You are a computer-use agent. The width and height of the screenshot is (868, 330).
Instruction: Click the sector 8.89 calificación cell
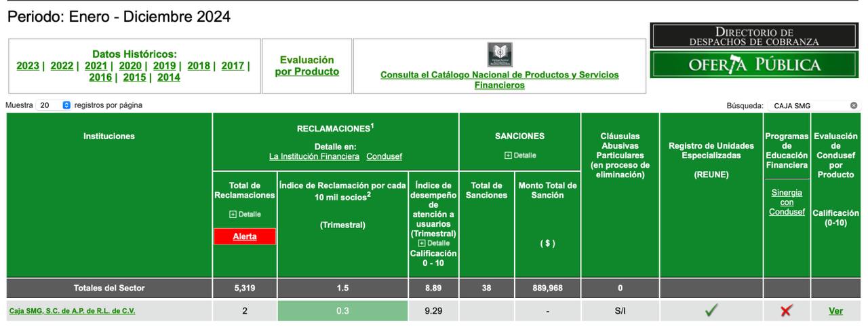(x=433, y=288)
